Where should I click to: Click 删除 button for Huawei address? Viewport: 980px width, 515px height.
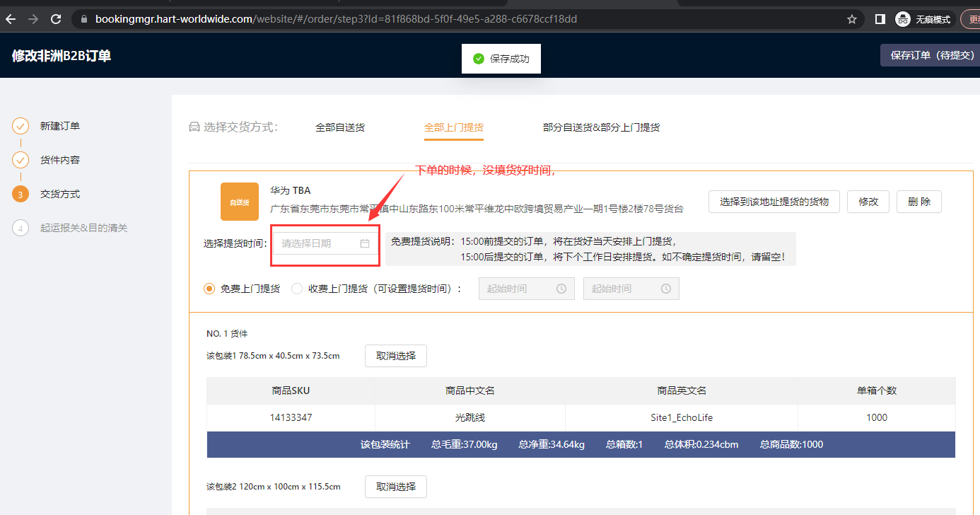918,202
